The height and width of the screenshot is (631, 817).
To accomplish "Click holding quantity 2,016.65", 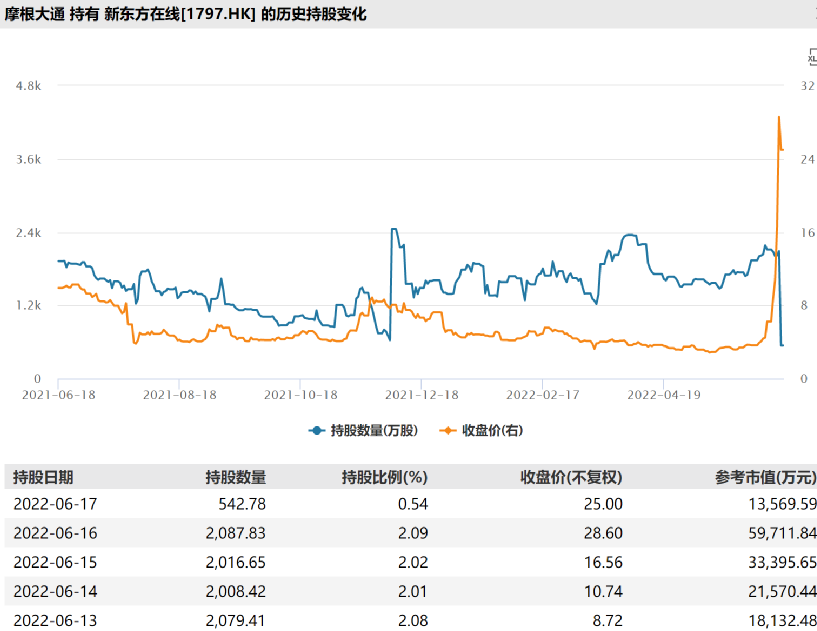I will coord(236,562).
